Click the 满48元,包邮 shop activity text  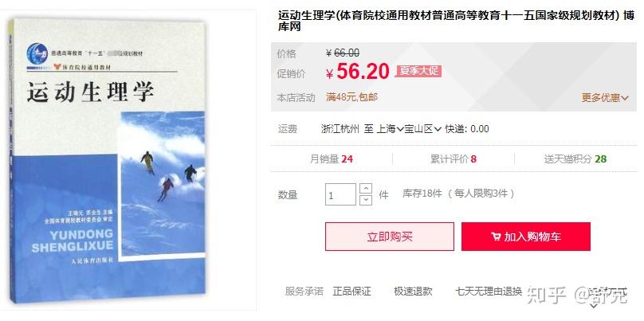tap(351, 97)
